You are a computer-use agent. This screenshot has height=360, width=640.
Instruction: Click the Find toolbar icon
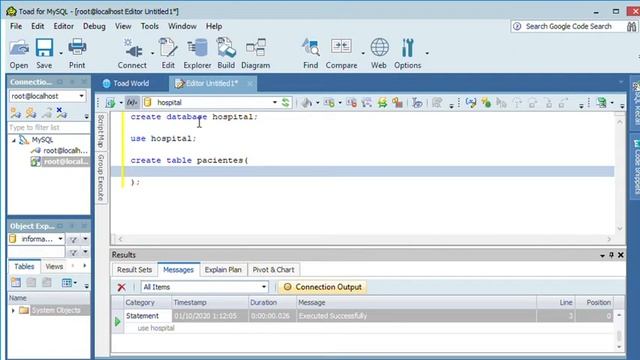click(x=311, y=48)
